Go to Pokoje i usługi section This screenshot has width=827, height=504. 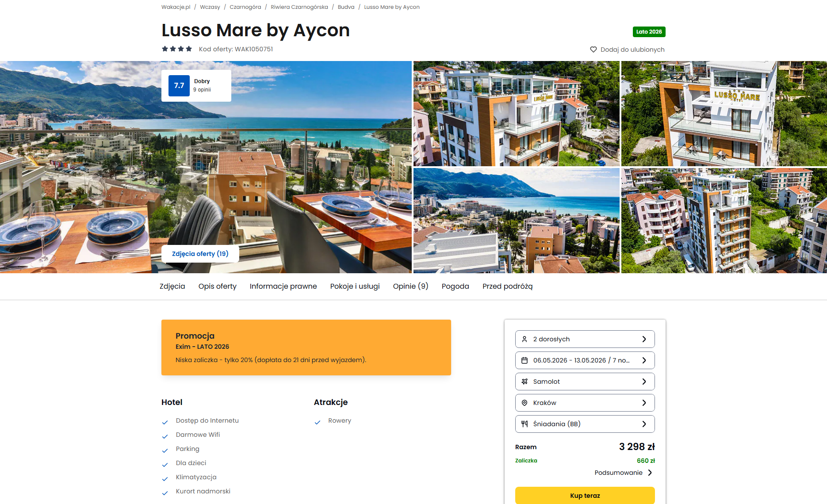[x=355, y=286]
